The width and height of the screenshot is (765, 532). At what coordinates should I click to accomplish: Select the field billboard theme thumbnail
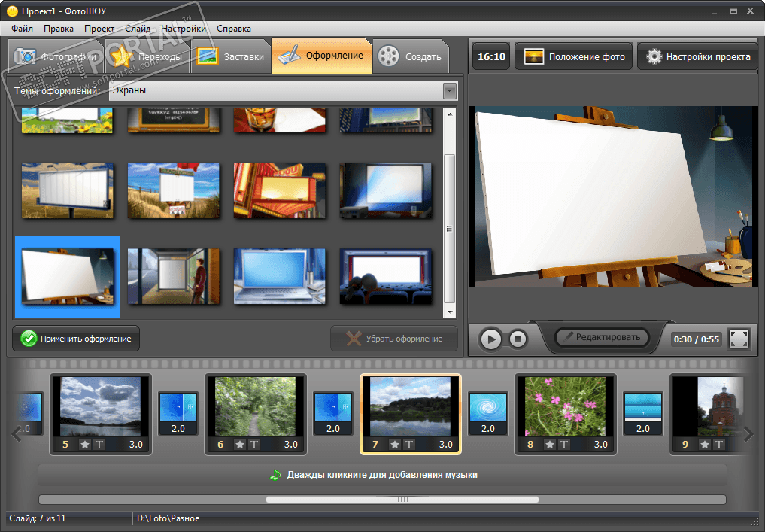pos(68,190)
